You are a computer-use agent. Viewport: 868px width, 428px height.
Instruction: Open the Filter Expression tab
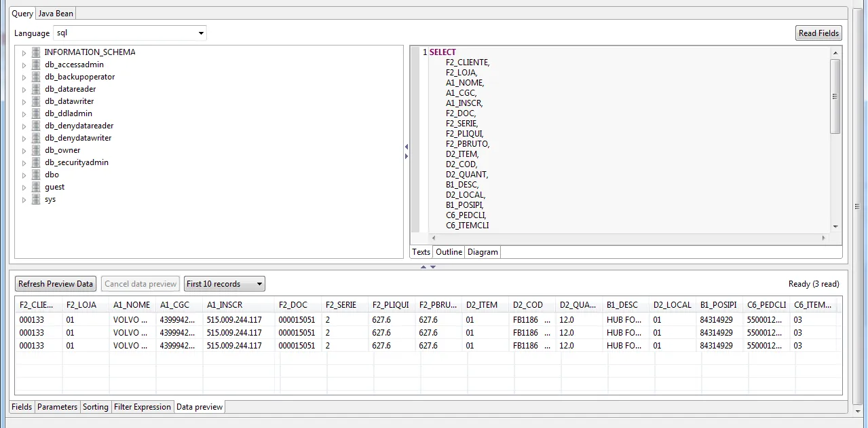tap(143, 407)
